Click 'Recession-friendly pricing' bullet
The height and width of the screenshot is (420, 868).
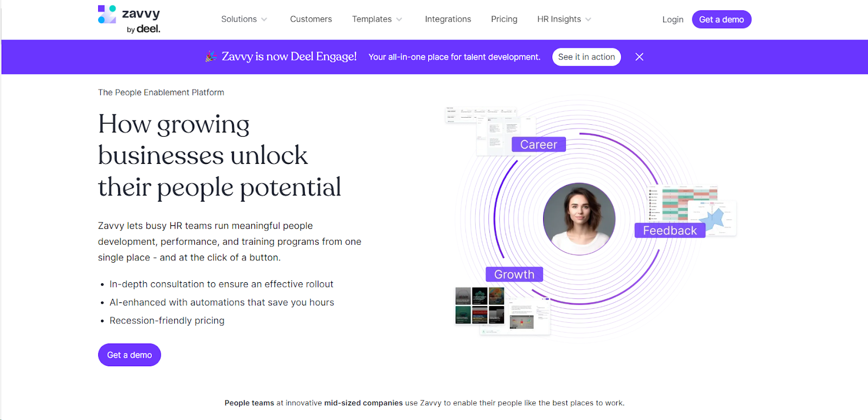tap(167, 321)
